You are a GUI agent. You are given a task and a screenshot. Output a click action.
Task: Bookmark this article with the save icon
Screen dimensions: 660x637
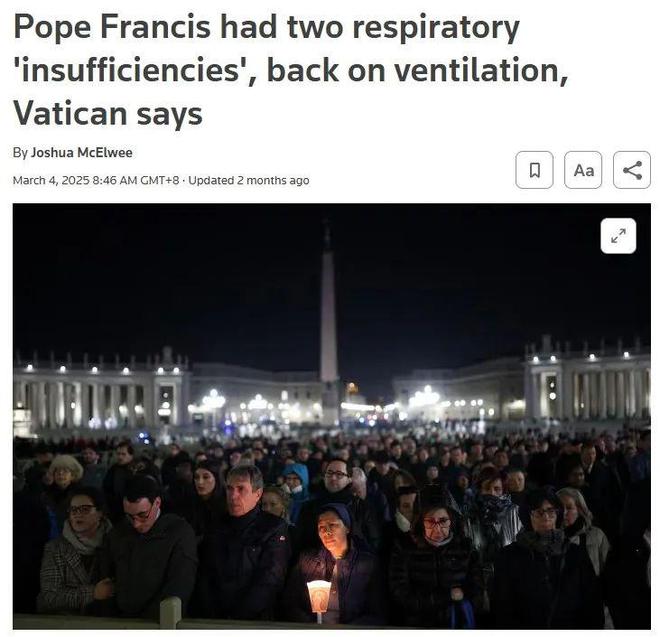(x=534, y=170)
